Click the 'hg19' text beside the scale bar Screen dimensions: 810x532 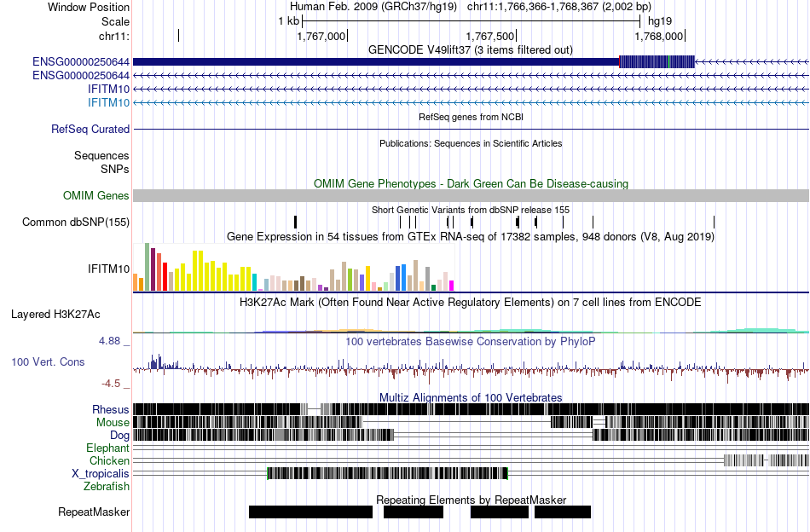[660, 21]
